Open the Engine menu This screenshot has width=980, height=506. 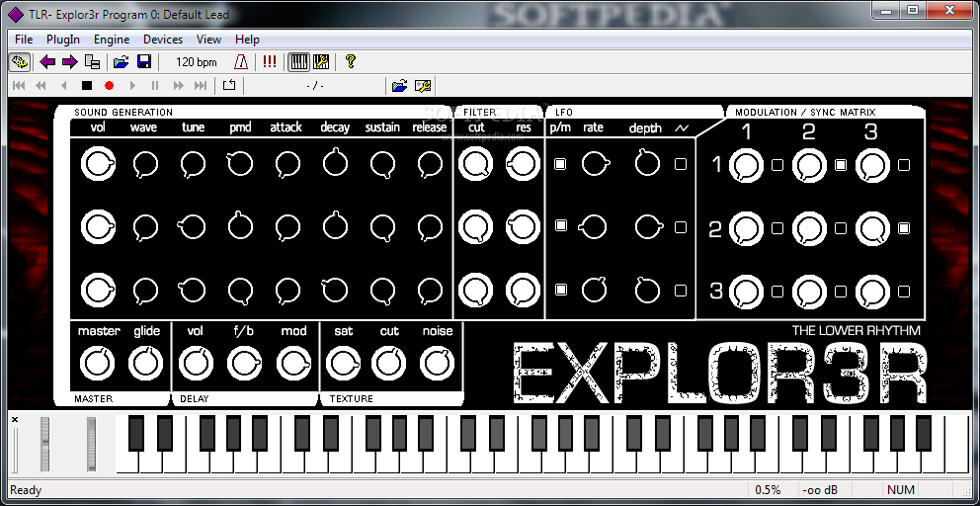[x=112, y=40]
